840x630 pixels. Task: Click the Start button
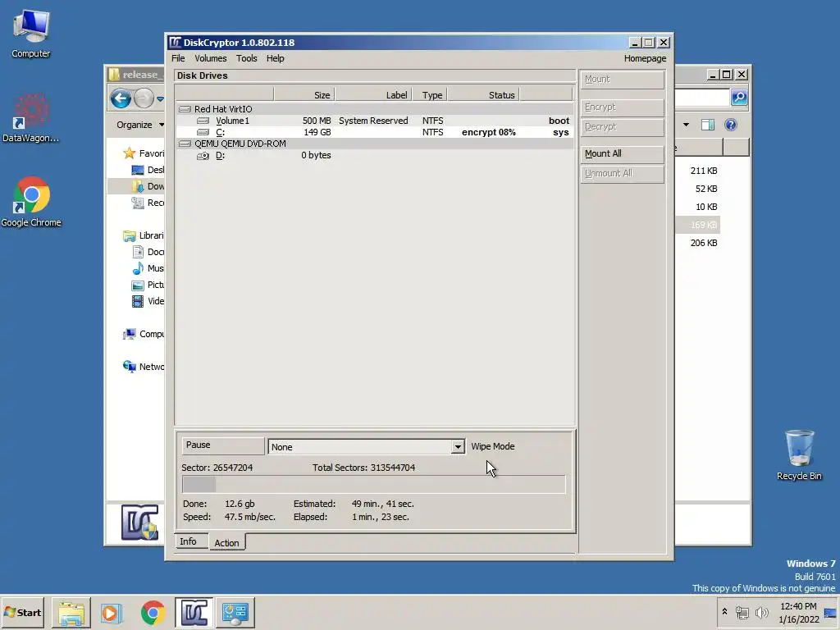coord(22,613)
